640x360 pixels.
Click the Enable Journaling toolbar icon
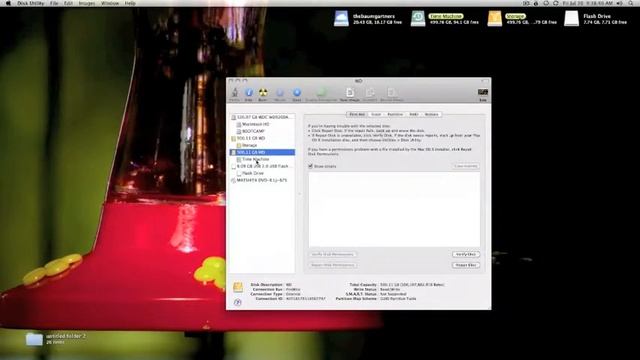321,93
